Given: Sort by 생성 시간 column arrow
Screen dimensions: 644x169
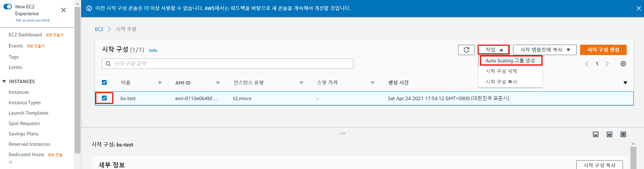Looking at the screenshot, I should click(x=625, y=83).
